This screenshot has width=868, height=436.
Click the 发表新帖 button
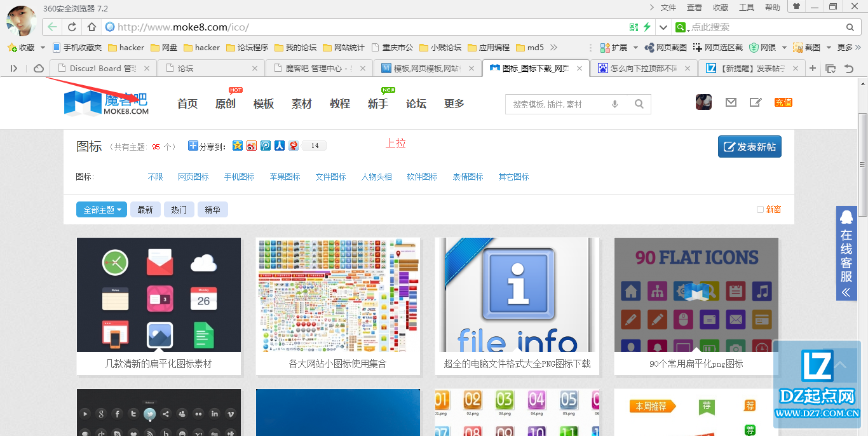(x=750, y=147)
